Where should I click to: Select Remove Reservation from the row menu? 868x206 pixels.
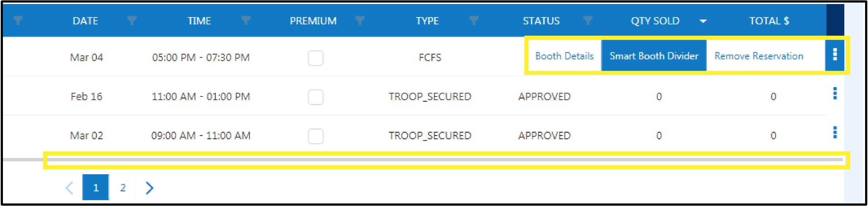pos(759,56)
